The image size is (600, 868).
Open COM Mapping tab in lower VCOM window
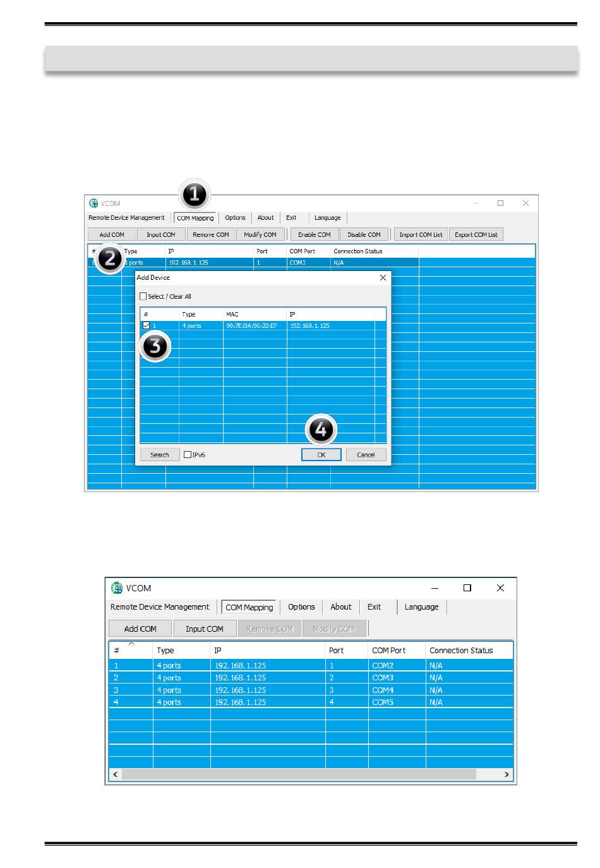[x=249, y=607]
